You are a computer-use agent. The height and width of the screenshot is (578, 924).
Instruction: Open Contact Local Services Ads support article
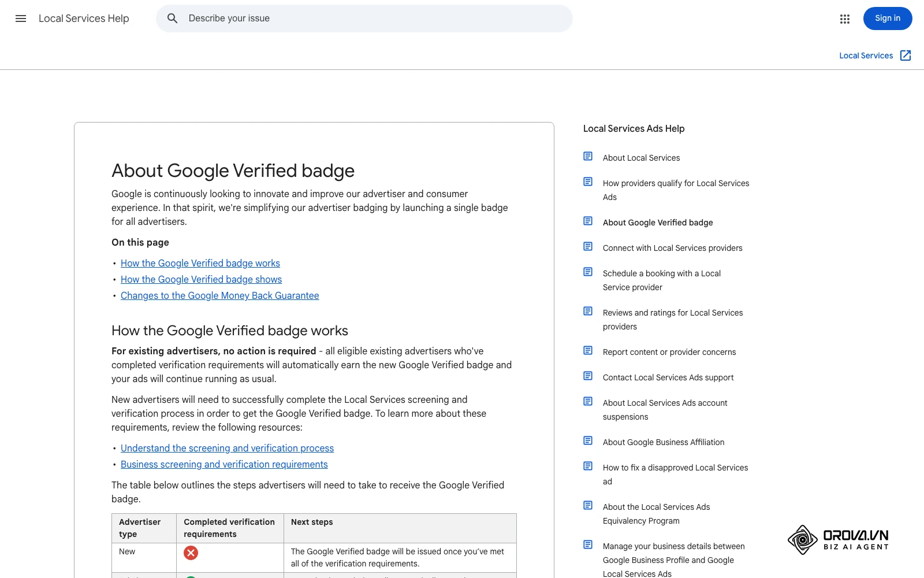pos(668,377)
